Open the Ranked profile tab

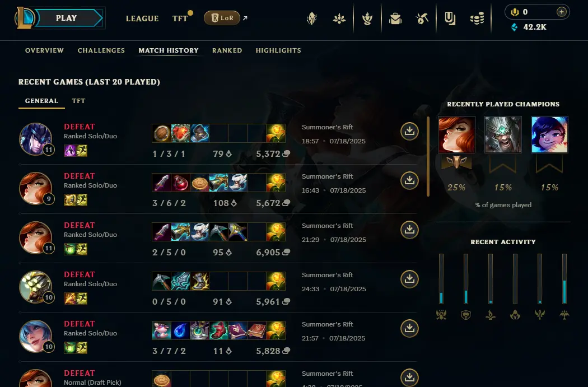[x=227, y=50]
